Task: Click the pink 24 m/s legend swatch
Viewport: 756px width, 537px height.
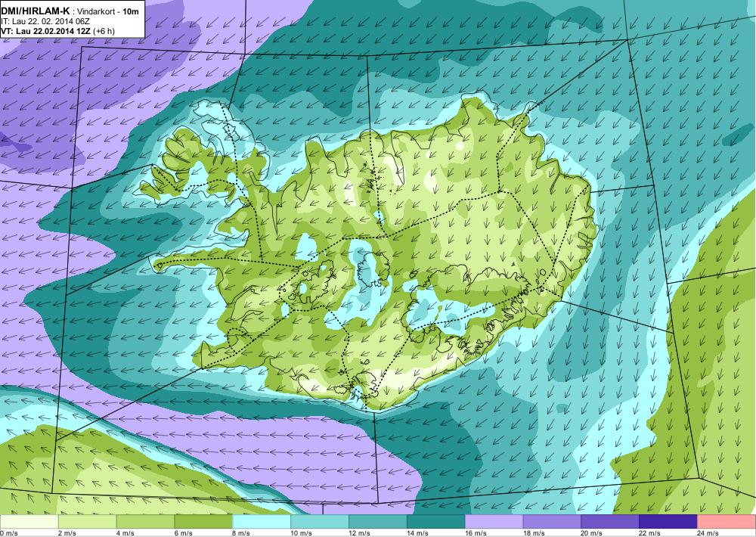Action: [x=727, y=522]
